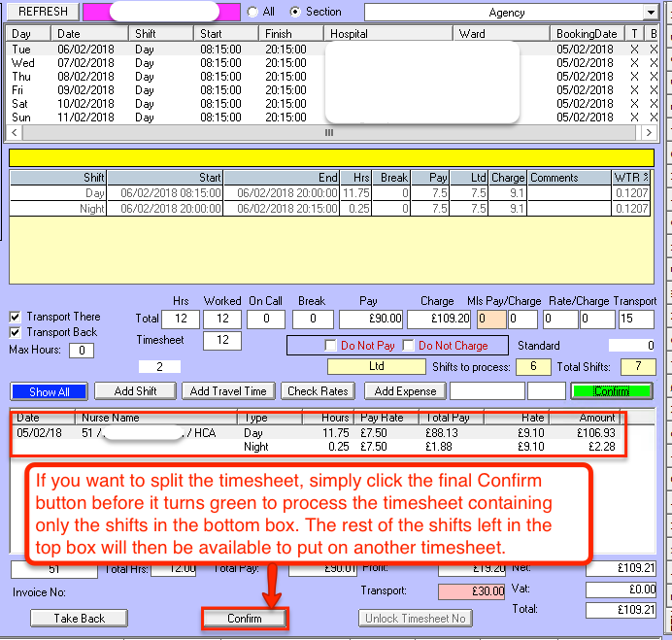Toggle the Transport Back checkbox
Image resolution: width=672 pixels, height=640 pixels.
coord(16,332)
